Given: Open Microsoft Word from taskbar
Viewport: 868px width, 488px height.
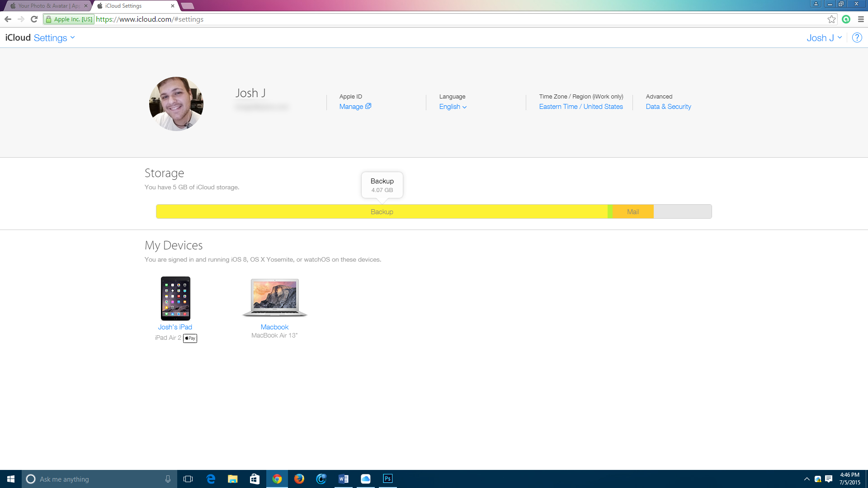Looking at the screenshot, I should click(344, 479).
